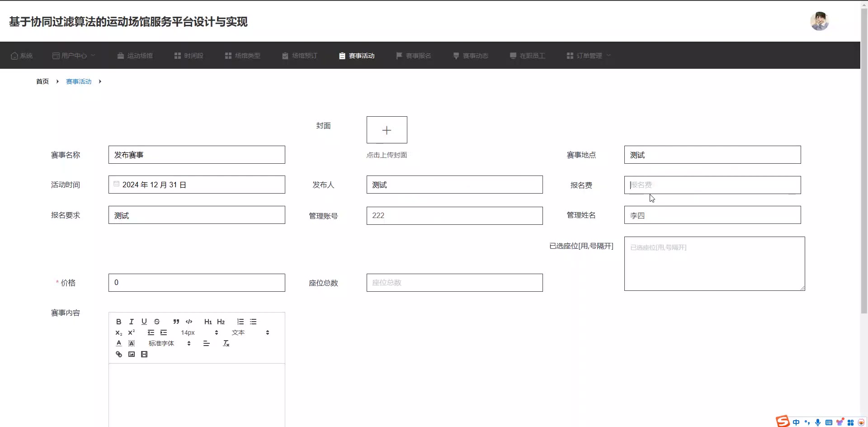The image size is (868, 427).
Task: Start a bulleted list
Action: [253, 322]
